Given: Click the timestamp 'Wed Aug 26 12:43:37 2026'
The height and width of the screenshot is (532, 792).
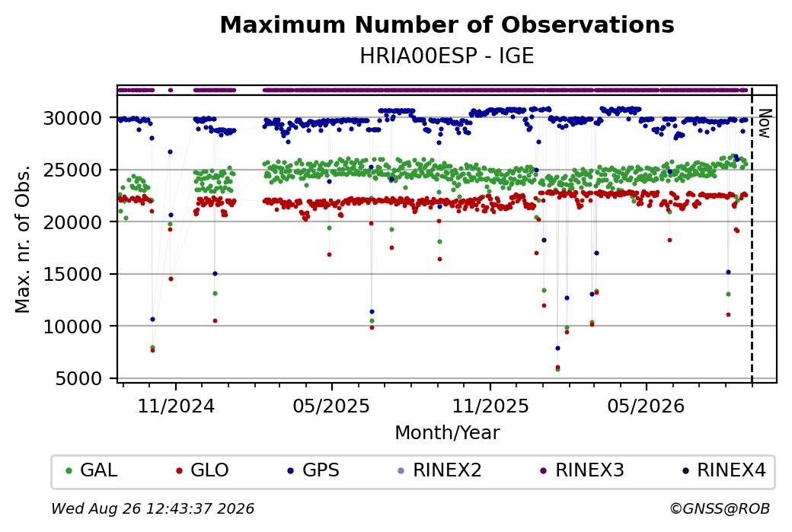Looking at the screenshot, I should click(152, 508).
